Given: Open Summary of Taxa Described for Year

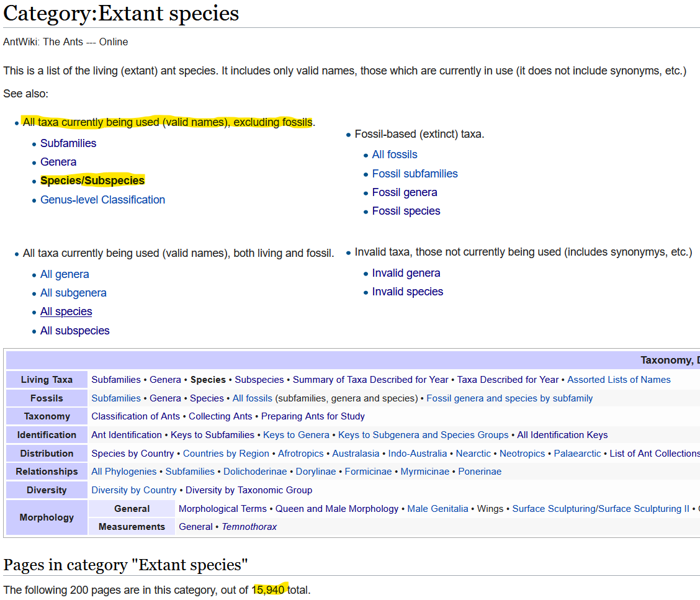Looking at the screenshot, I should pos(370,380).
